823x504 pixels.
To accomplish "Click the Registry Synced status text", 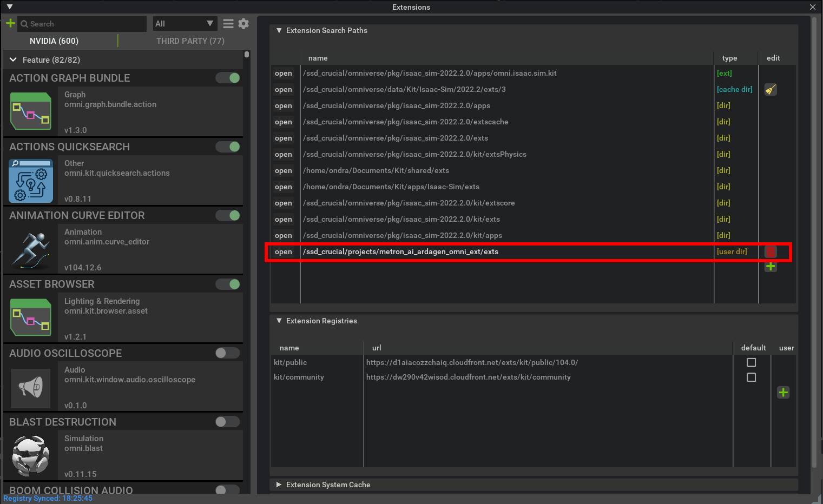I will 48,498.
